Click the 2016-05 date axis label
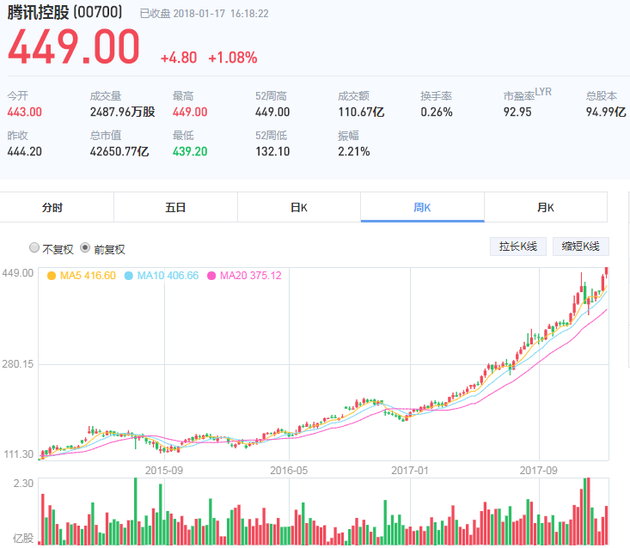Screen dimensions: 630x548 tap(289, 470)
